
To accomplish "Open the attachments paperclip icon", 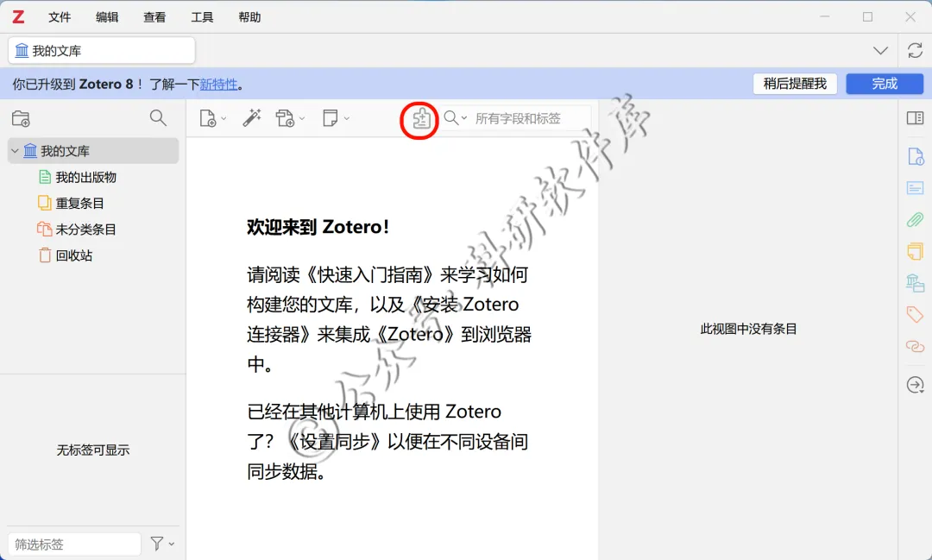I will point(915,220).
